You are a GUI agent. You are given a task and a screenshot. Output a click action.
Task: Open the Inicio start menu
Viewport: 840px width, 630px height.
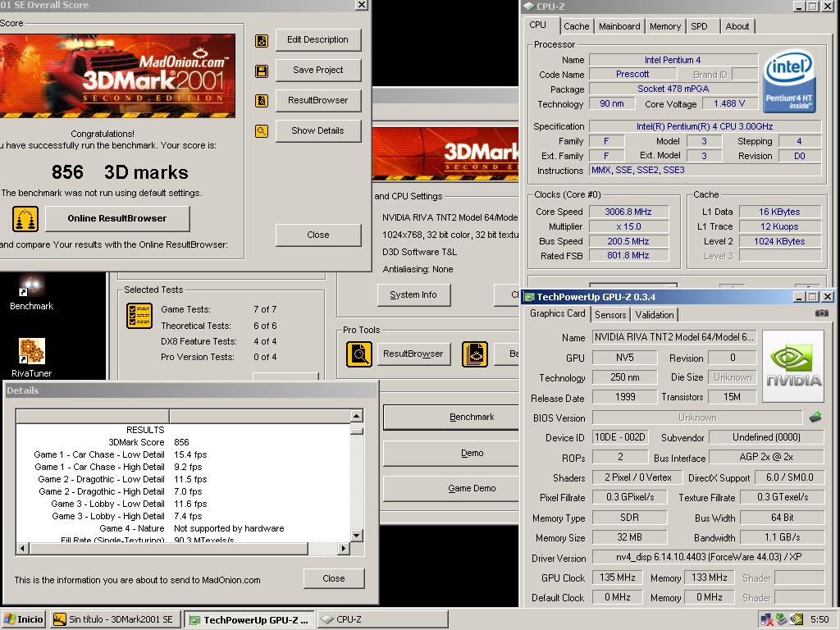coord(23,619)
